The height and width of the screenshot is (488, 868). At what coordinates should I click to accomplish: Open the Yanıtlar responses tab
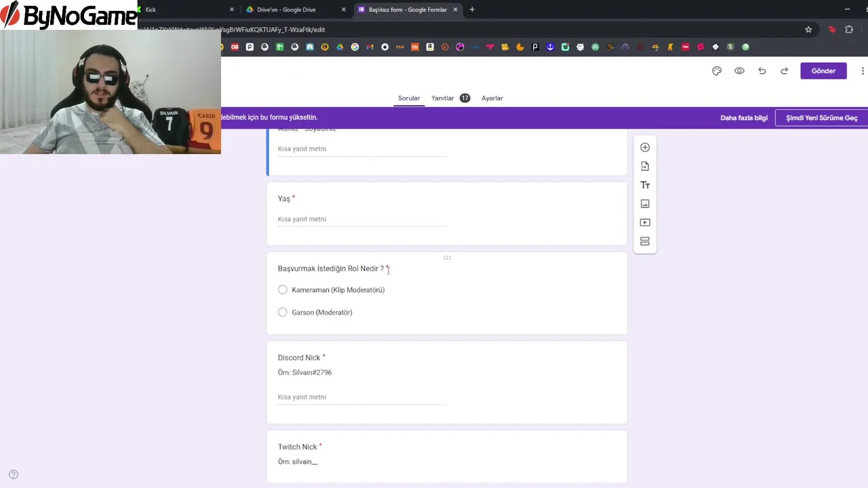(x=443, y=98)
